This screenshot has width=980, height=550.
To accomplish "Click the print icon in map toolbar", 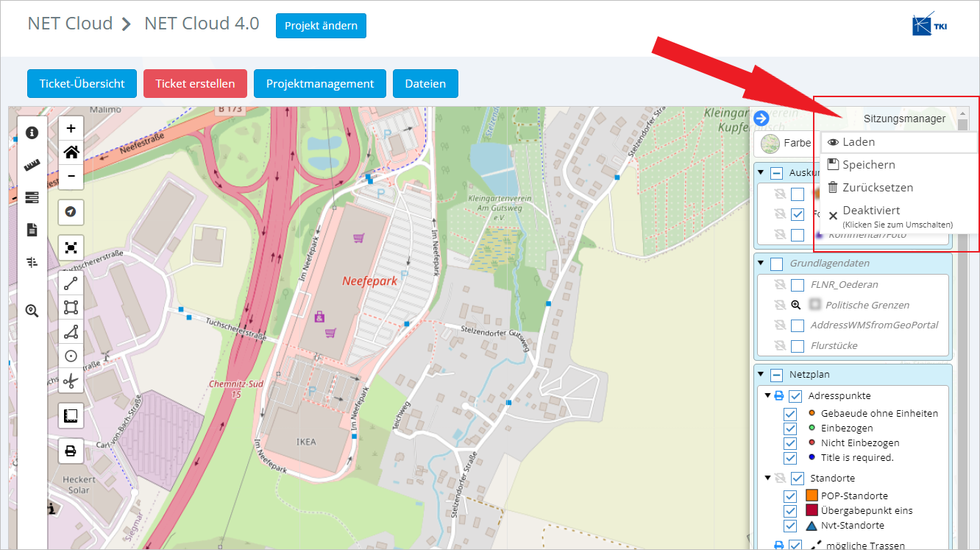I will click(71, 451).
